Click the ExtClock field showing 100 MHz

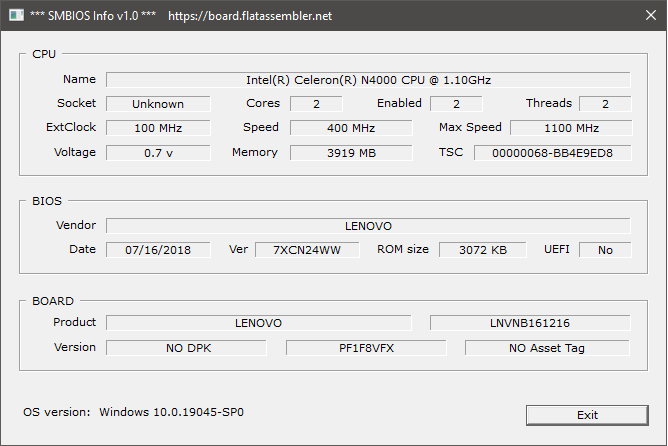point(158,128)
